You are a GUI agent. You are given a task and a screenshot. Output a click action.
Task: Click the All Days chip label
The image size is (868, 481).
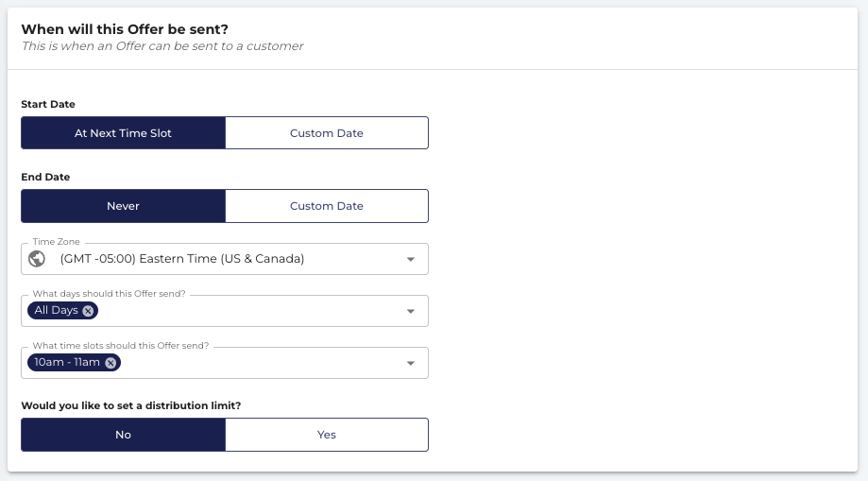coord(56,310)
